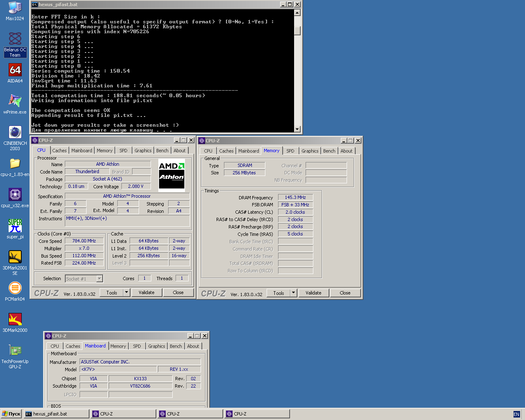The height and width of the screenshot is (420, 525).
Task: Click Close button in the CPU window
Action: click(178, 293)
